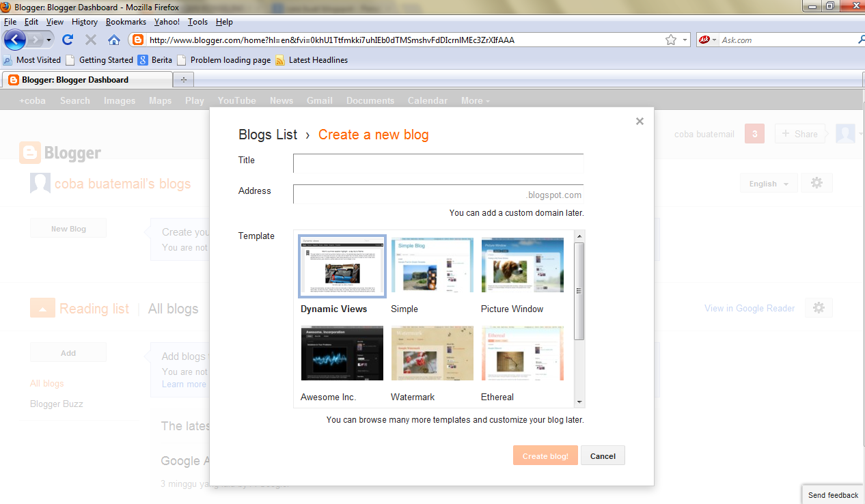The width and height of the screenshot is (865, 504).
Task: Select the Ethereal template thumbnail
Action: pos(523,353)
